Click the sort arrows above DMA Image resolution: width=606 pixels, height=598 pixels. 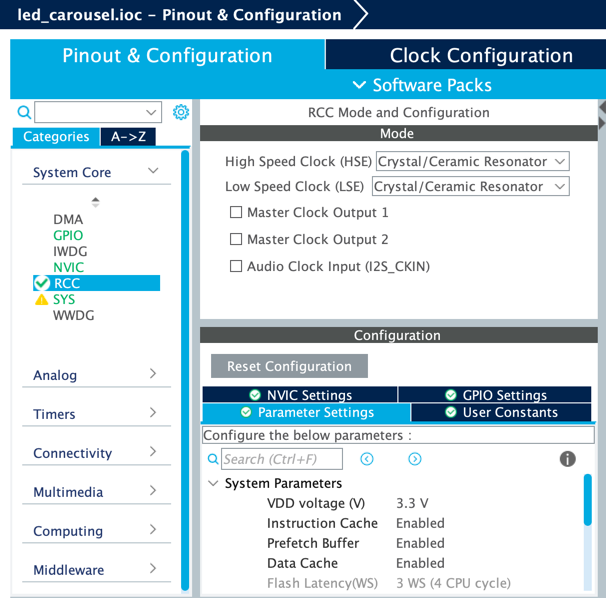[x=95, y=202]
